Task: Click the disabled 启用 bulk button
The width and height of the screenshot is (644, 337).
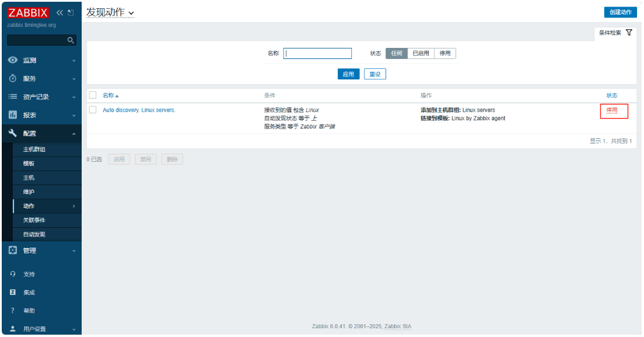Action: coord(119,159)
